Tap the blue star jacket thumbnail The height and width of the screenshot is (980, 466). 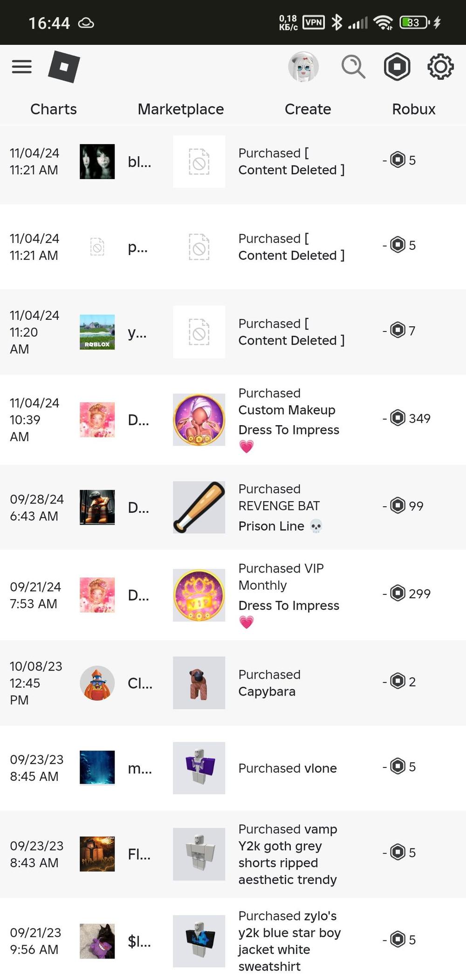(x=199, y=941)
